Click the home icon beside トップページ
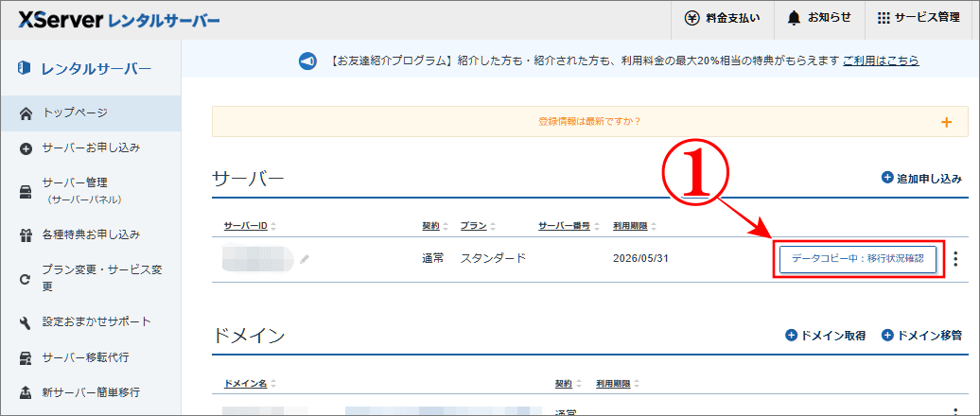 [26, 113]
